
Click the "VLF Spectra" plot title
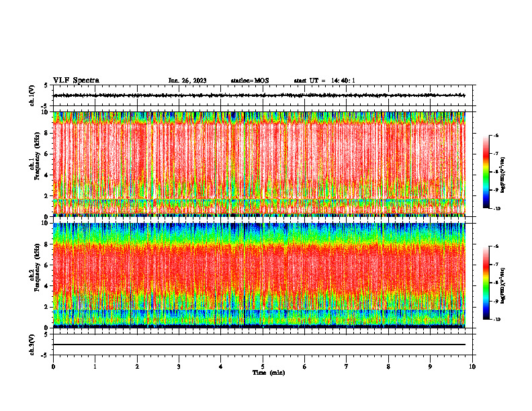click(x=76, y=81)
